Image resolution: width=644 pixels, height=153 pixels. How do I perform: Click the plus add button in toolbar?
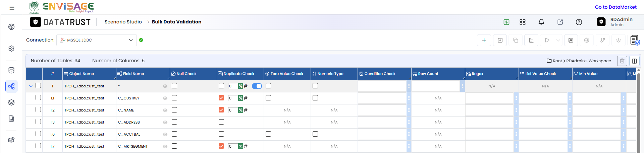click(x=484, y=40)
